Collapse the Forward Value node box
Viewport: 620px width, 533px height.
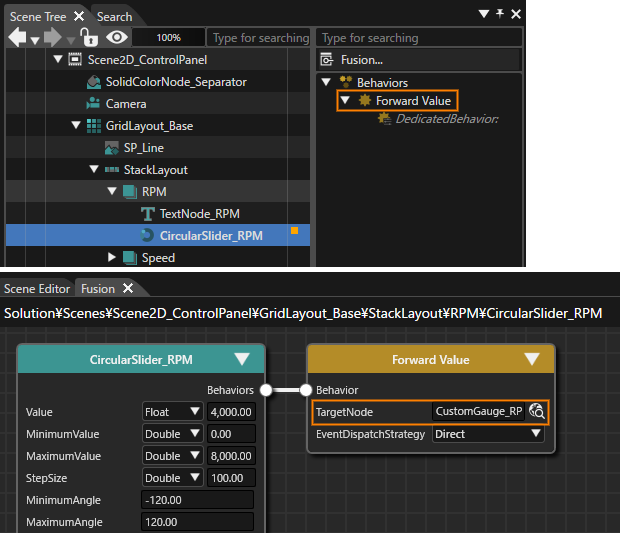(x=532, y=359)
